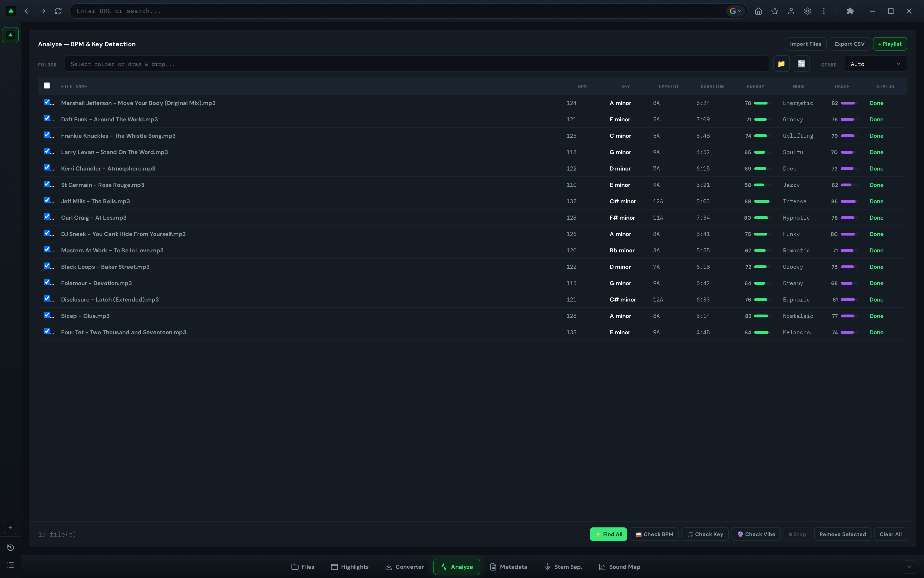This screenshot has width=924, height=578.
Task: Reload the page with the refresh icon
Action: [x=58, y=11]
